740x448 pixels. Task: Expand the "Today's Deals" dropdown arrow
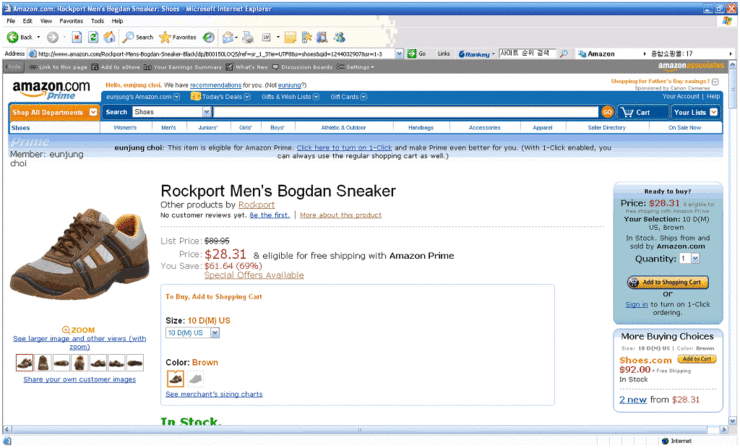(x=246, y=97)
